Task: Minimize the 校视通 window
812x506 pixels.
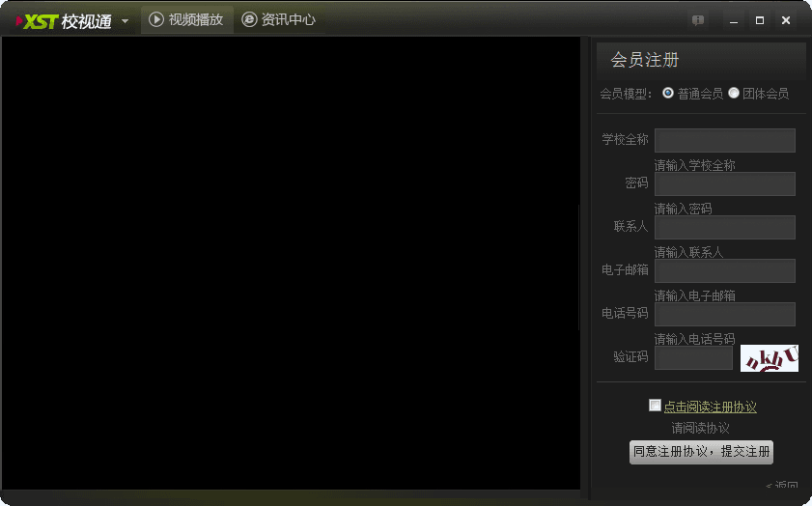Action: coord(734,20)
